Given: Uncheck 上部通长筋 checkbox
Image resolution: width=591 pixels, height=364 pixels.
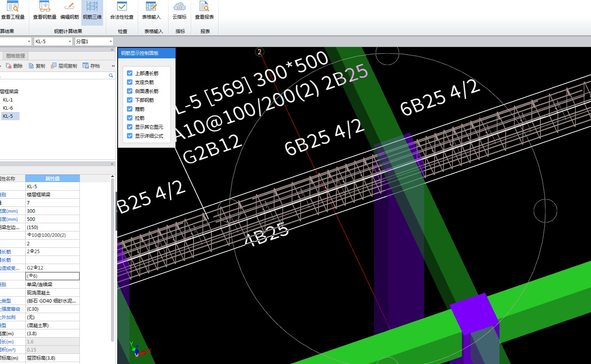Looking at the screenshot, I should [130, 73].
